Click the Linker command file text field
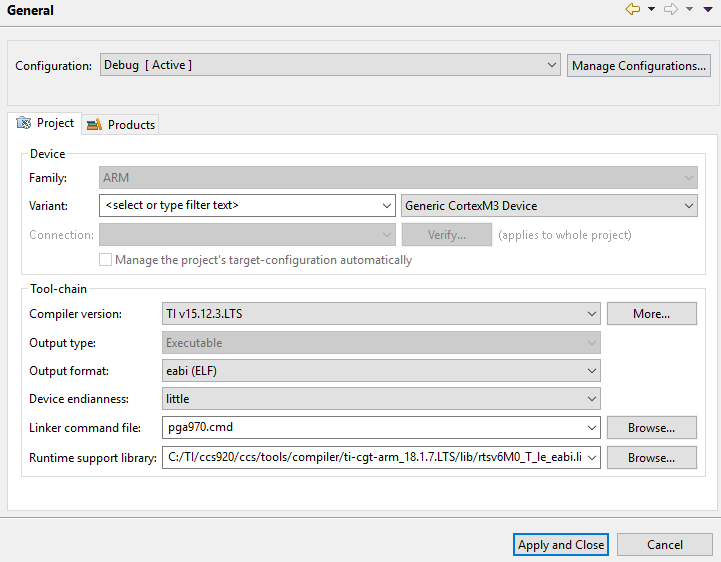 pyautogui.click(x=380, y=428)
